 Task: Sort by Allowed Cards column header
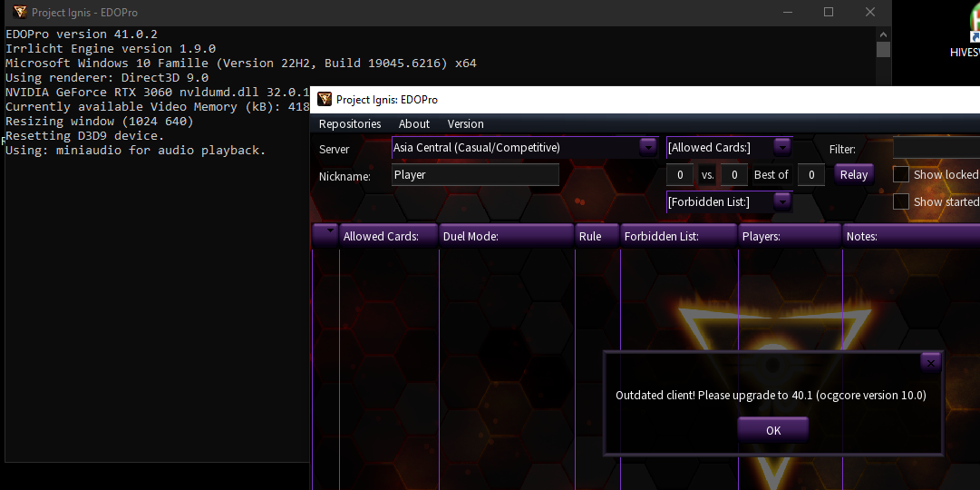pos(389,235)
